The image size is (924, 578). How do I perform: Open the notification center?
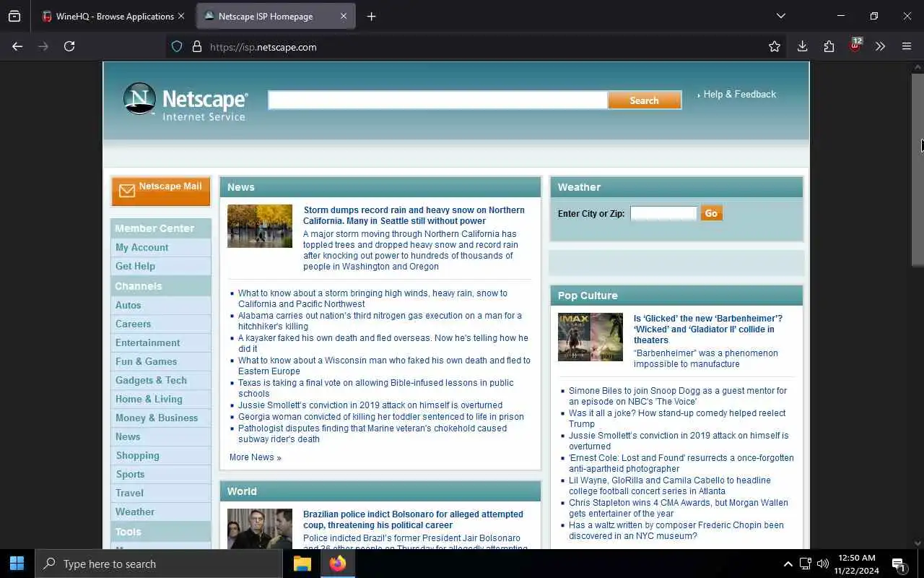(x=899, y=564)
